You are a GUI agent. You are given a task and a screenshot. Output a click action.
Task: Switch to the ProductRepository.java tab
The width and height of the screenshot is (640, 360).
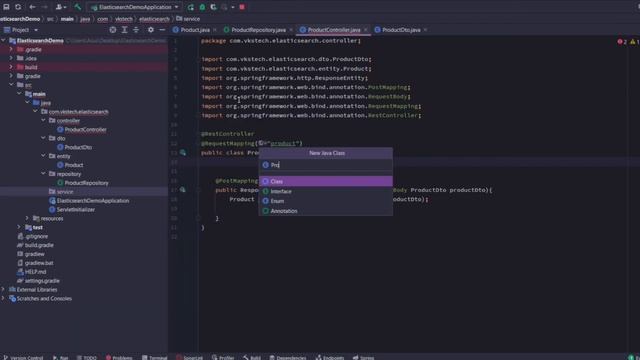pos(258,30)
